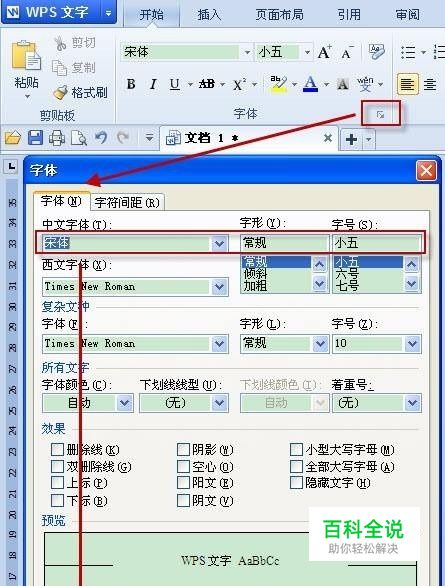Screen dimensions: 445x586
Task: Click the bullet list icon
Action: tap(408, 52)
